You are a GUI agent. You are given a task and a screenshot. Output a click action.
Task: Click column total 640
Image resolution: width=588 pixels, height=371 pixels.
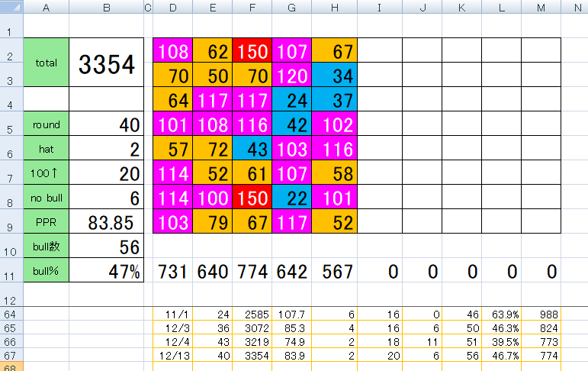tap(213, 270)
